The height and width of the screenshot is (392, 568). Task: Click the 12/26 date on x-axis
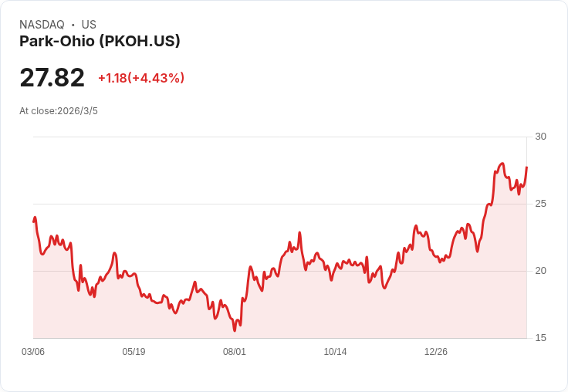[x=436, y=352]
